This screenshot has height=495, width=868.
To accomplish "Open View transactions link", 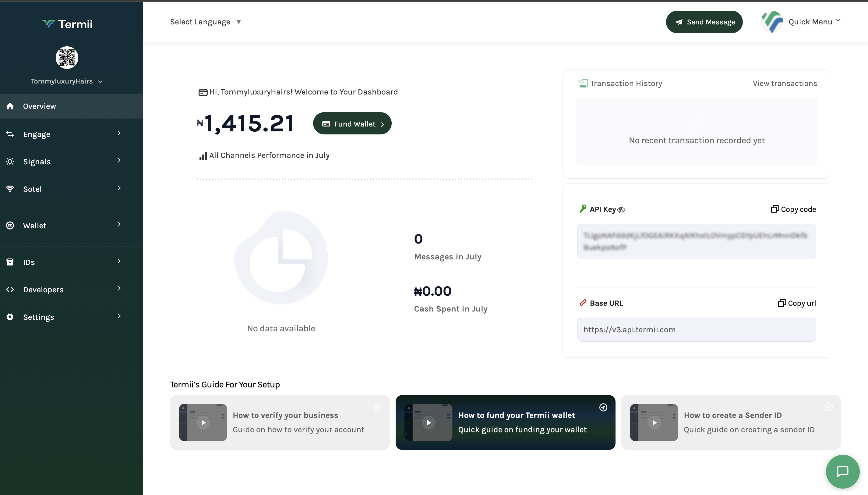I will [x=785, y=83].
